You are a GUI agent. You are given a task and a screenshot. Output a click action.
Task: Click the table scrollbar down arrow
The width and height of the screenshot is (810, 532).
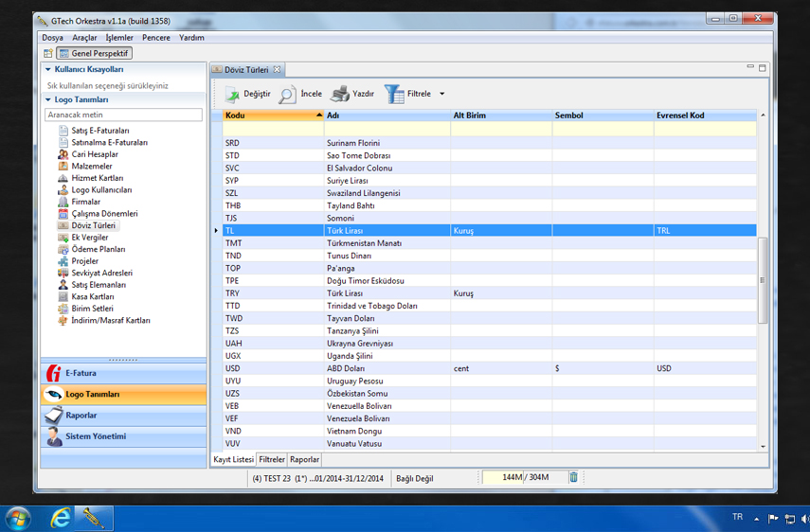point(763,447)
